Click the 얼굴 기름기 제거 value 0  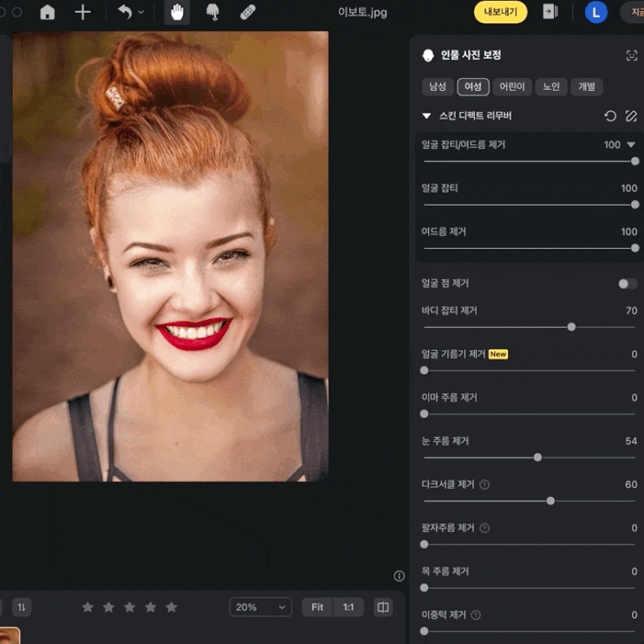[x=634, y=354]
